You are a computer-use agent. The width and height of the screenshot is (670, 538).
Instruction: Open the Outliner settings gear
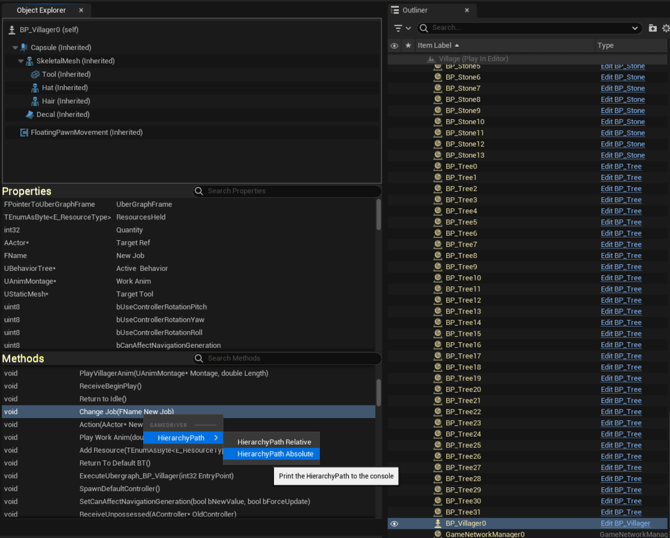click(666, 28)
